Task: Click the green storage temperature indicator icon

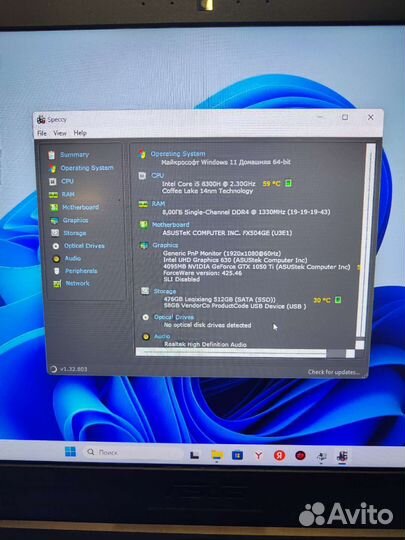Action: click(338, 300)
